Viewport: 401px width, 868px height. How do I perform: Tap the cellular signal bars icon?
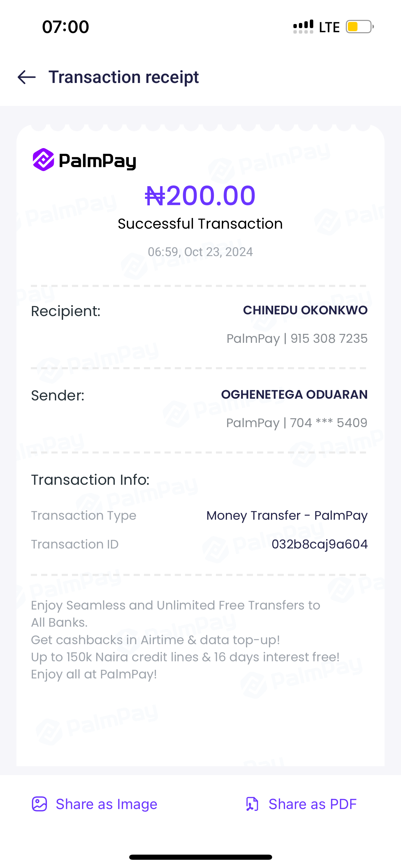(x=303, y=27)
